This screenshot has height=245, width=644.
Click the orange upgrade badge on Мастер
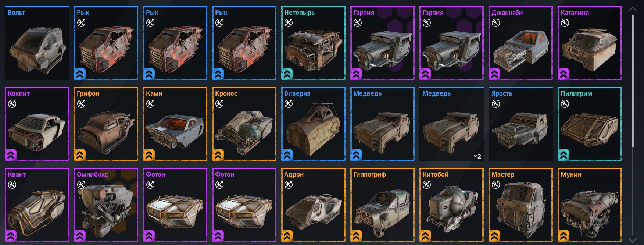[494, 236]
